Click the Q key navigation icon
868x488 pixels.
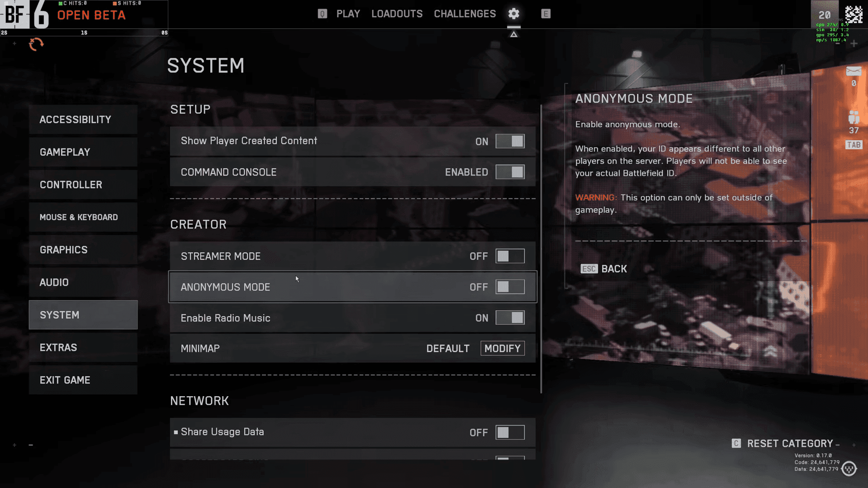(322, 14)
